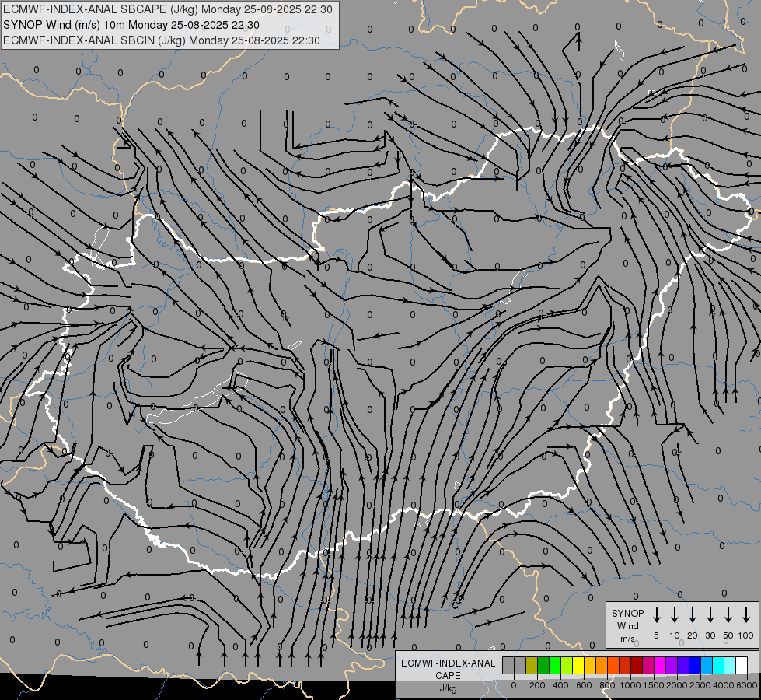This screenshot has width=761, height=700.
Task: Click the wind arrow above 30 m/s
Action: click(710, 615)
